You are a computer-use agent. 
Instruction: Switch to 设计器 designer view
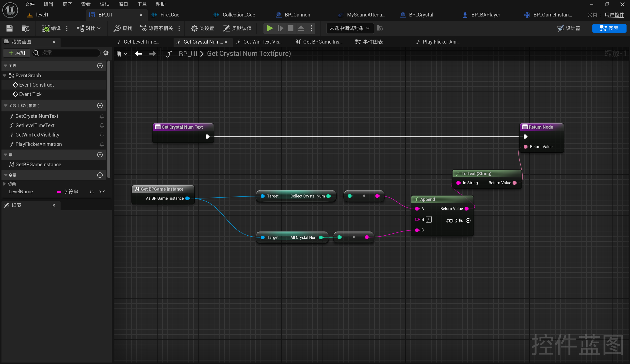tap(569, 28)
